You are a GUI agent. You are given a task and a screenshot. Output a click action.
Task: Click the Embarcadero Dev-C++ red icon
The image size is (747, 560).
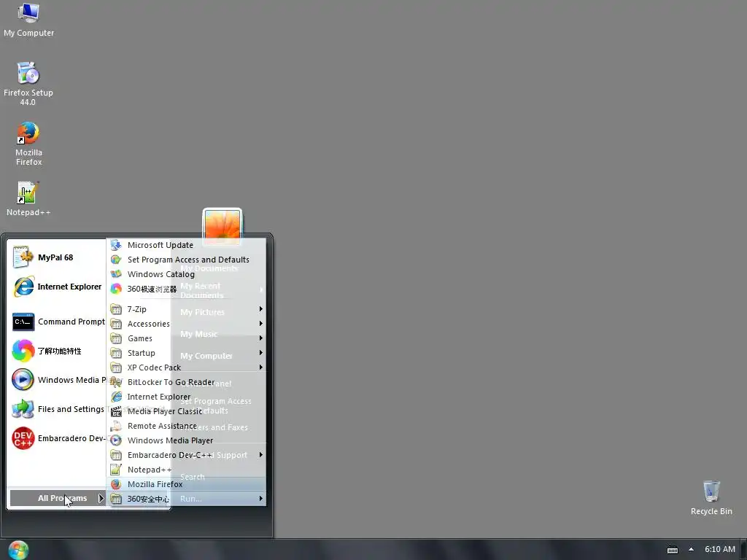[23, 438]
